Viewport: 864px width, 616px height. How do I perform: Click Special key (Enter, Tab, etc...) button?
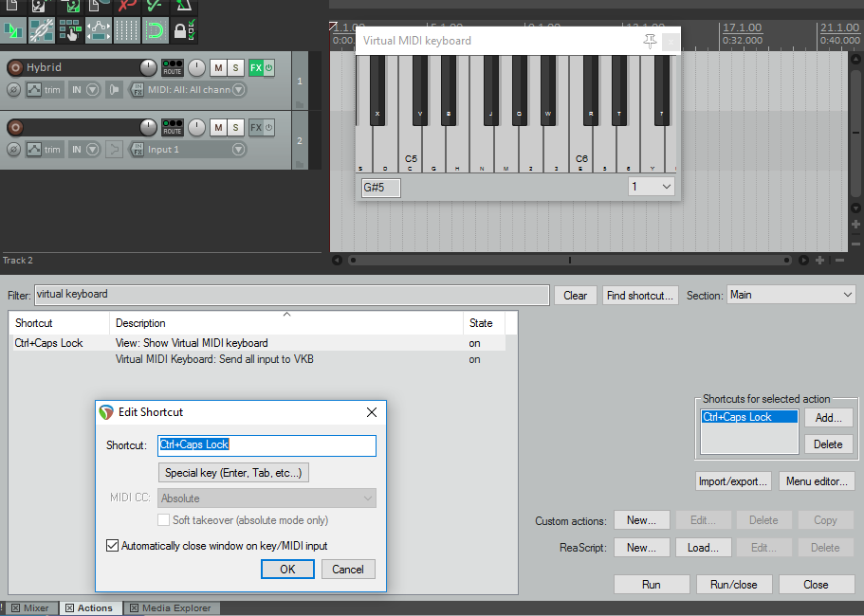pyautogui.click(x=233, y=473)
